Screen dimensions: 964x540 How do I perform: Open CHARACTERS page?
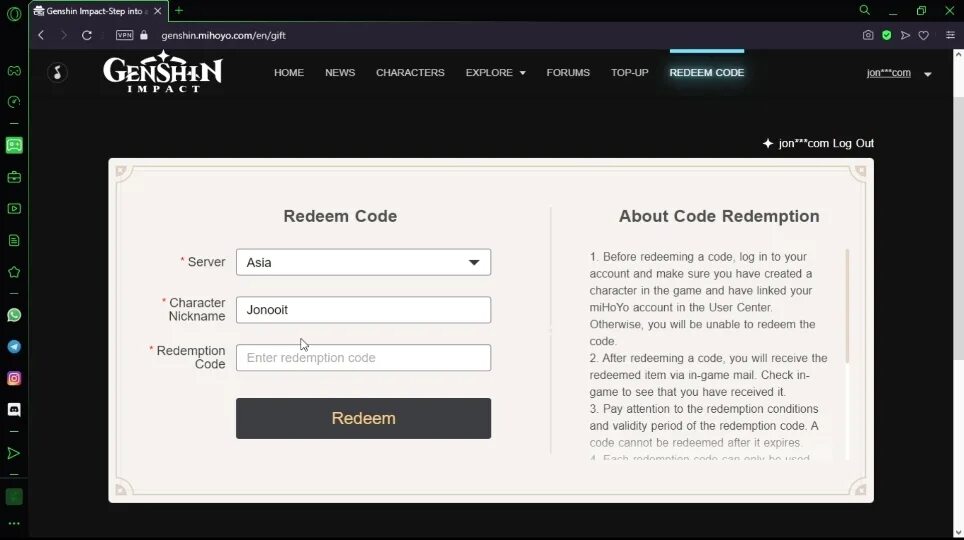(x=410, y=73)
